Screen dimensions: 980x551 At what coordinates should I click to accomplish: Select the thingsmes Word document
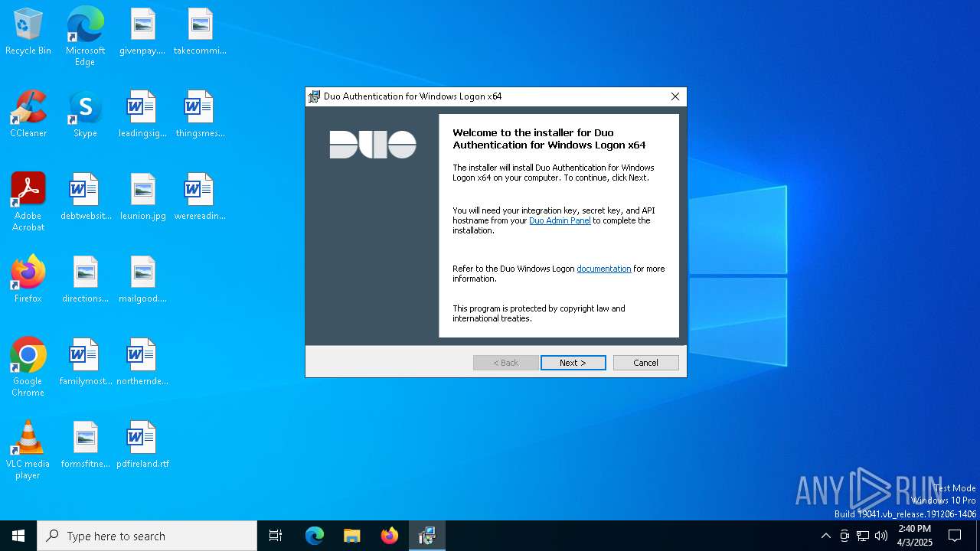click(x=200, y=114)
